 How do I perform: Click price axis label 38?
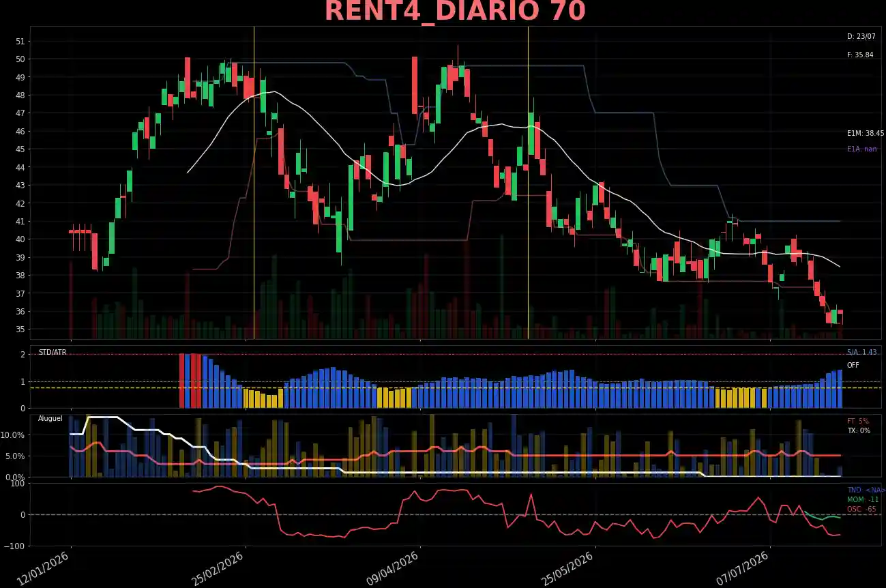point(20,276)
